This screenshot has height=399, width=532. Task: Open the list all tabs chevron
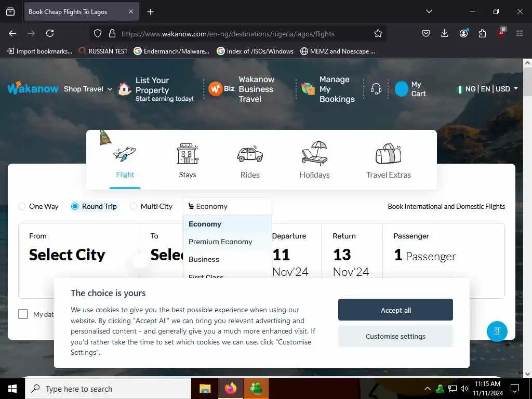point(429,11)
